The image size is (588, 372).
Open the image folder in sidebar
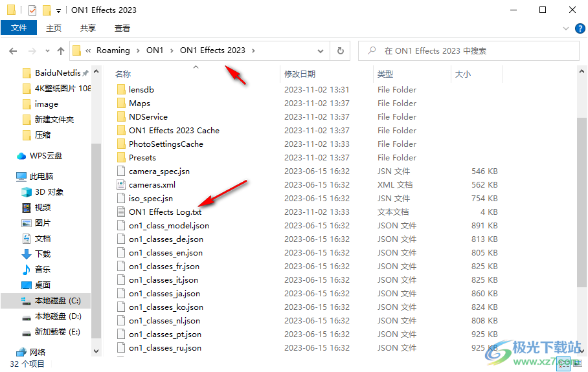(47, 104)
